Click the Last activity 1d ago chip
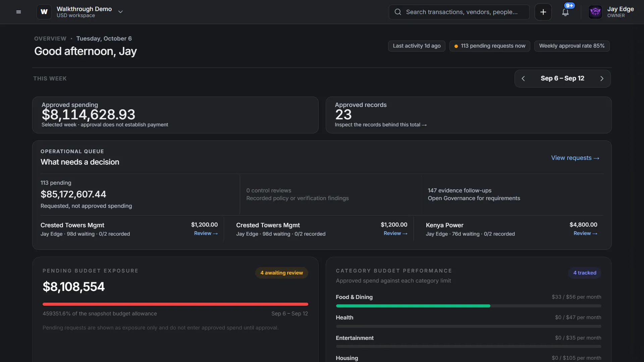This screenshot has height=362, width=644. (417, 46)
